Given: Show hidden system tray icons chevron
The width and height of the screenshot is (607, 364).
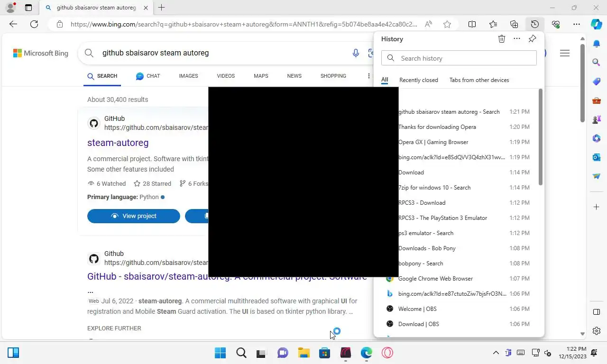Looking at the screenshot, I should click(496, 353).
